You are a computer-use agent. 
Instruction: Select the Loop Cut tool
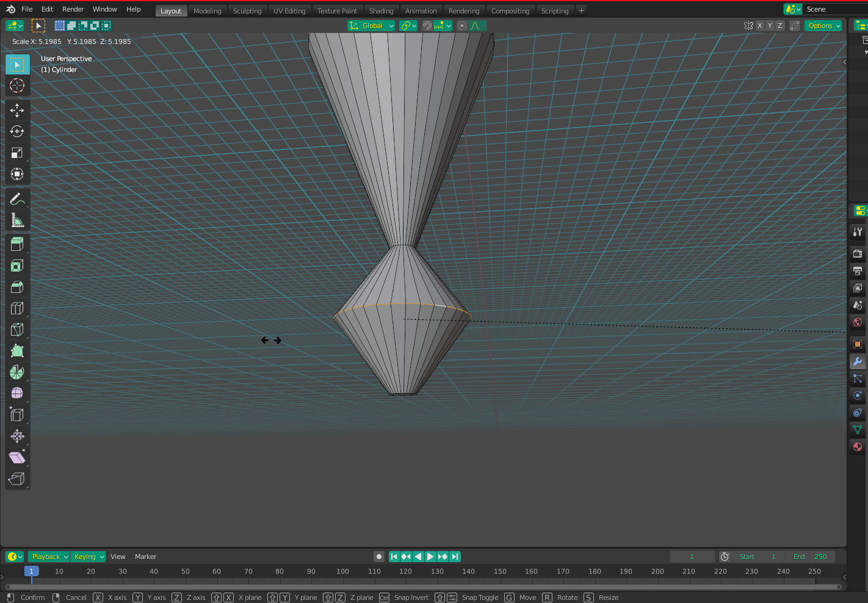[17, 308]
